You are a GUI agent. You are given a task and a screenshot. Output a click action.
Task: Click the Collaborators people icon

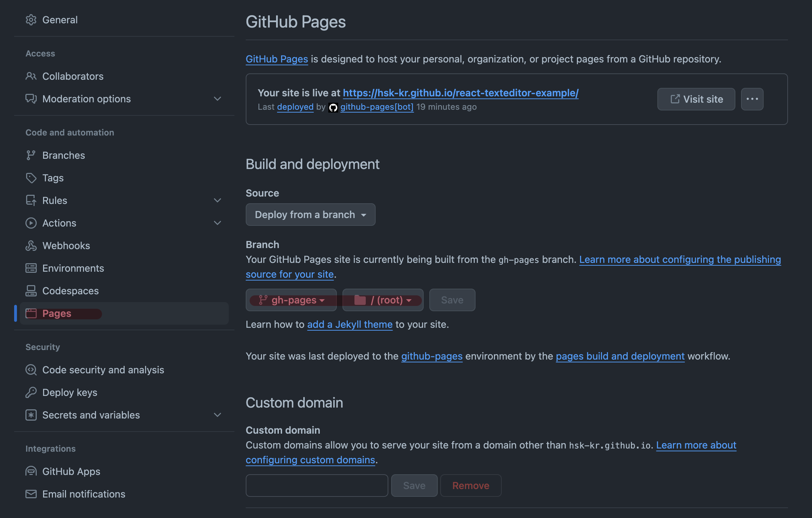(x=31, y=76)
